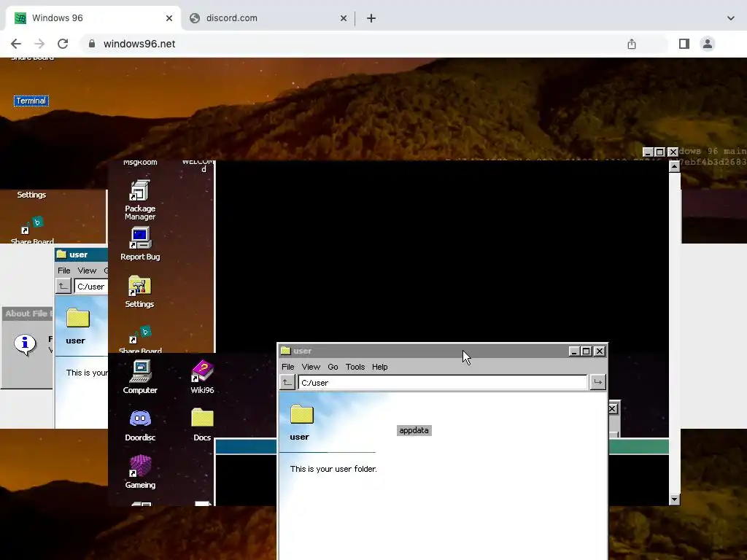This screenshot has height=560, width=747.
Task: Open Tools menu in front user window
Action: pos(355,367)
